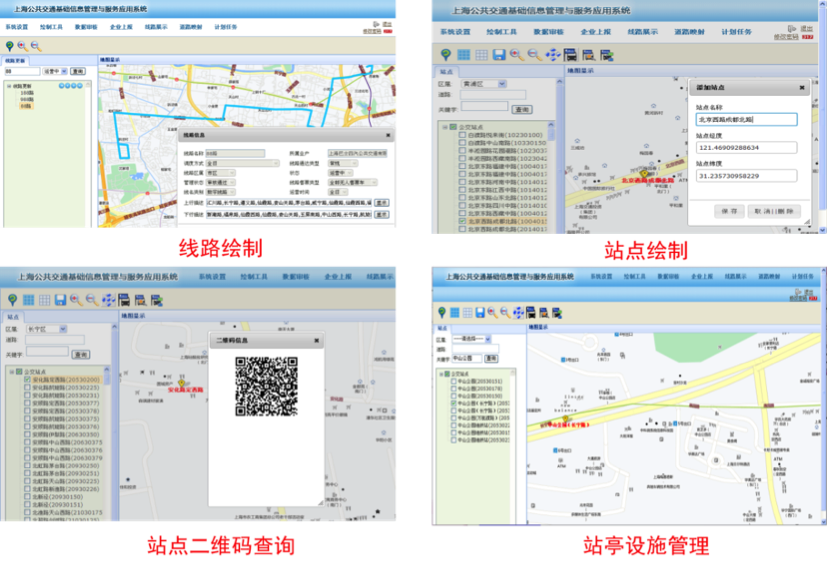Check the station checkbox for code 20530225
This screenshot has width=828, height=571.
click(x=27, y=387)
